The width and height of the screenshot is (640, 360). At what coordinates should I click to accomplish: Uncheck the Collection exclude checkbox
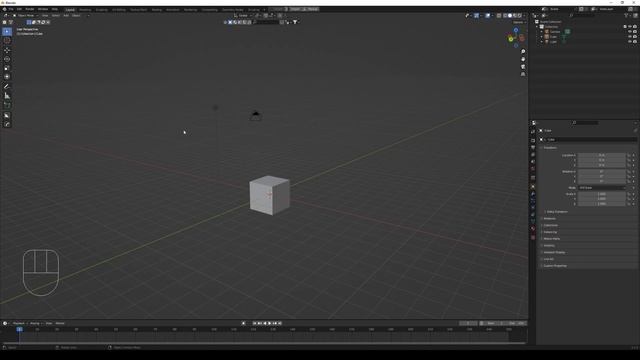(x=625, y=27)
